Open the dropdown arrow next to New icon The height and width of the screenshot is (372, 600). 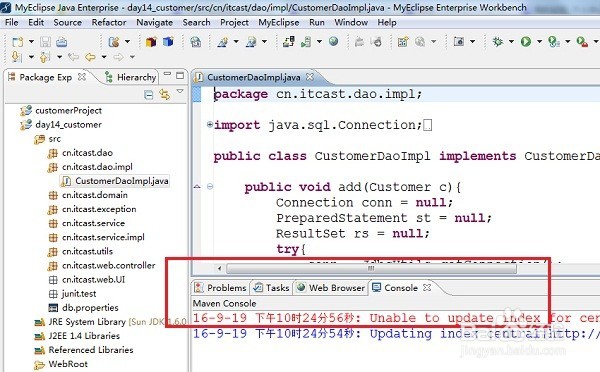coord(31,41)
